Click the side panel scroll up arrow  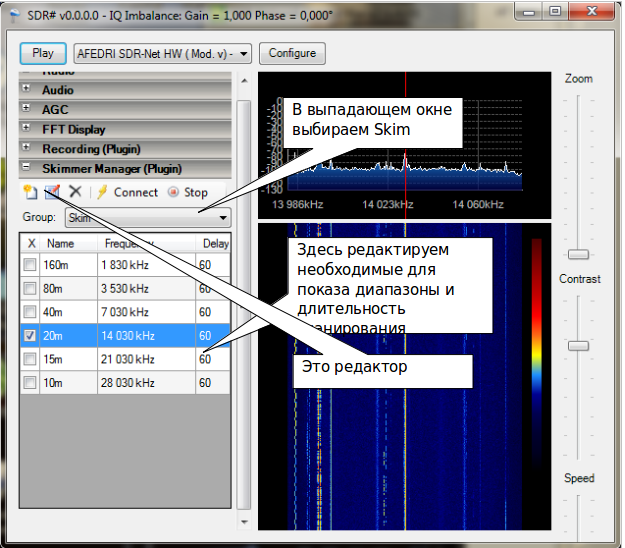[x=244, y=81]
